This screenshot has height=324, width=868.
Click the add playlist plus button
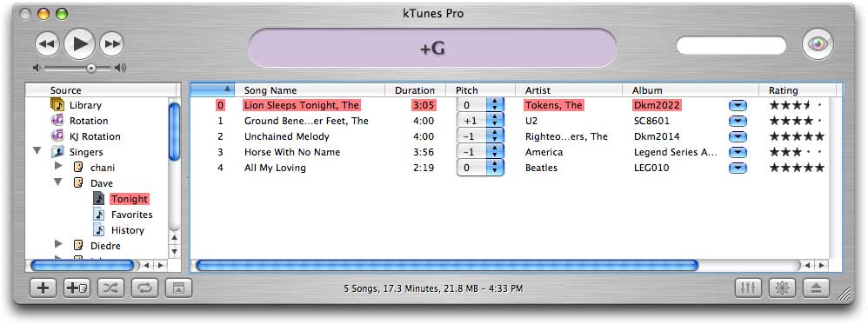43,288
